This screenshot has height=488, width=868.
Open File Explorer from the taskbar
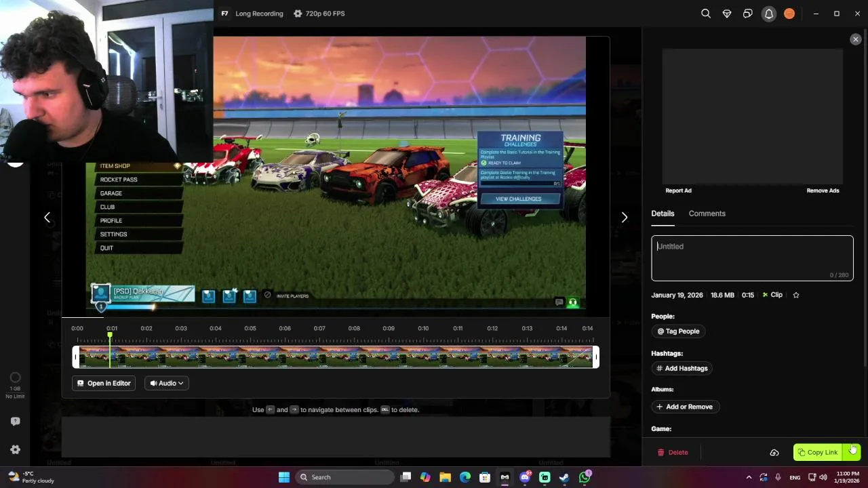tap(445, 477)
